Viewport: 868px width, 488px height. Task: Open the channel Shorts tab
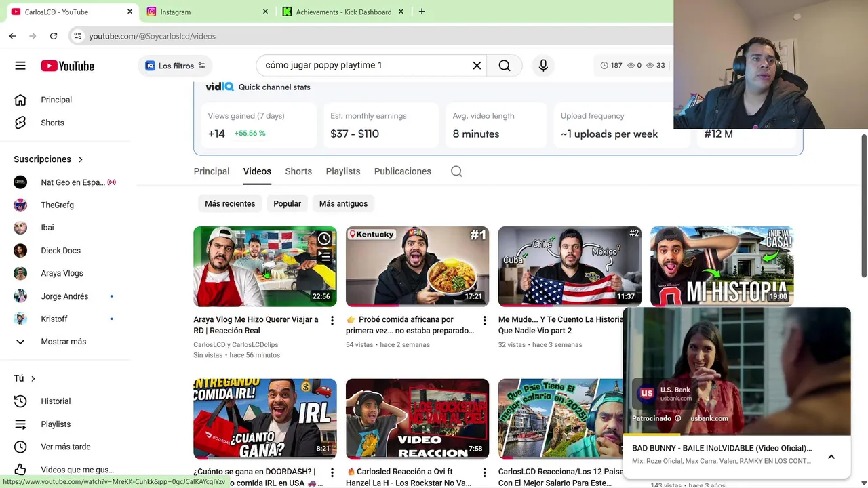(x=298, y=171)
